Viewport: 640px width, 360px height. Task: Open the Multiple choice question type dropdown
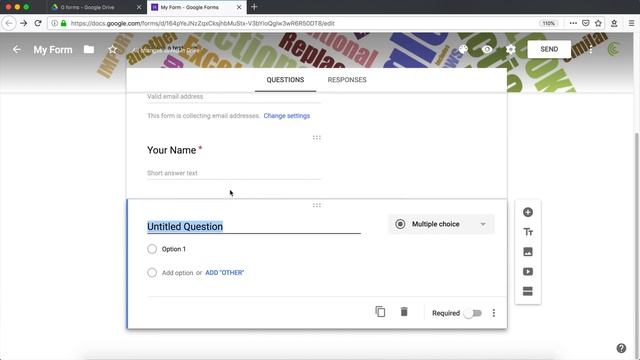(x=441, y=224)
